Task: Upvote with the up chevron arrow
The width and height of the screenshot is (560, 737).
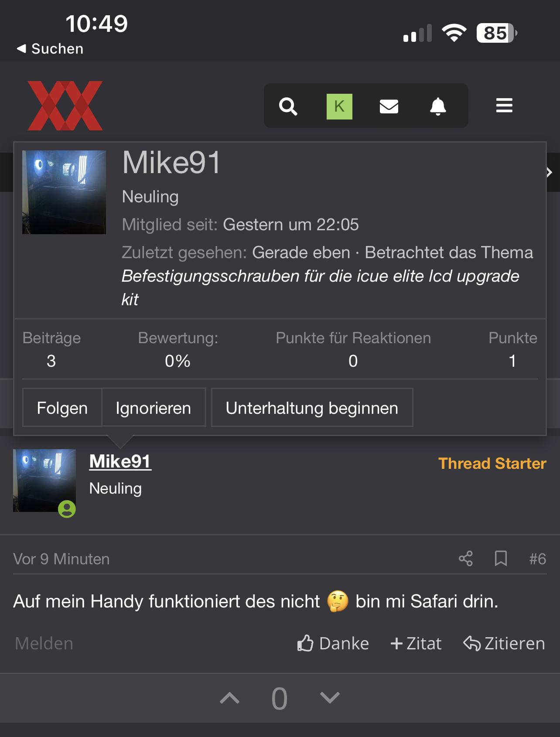Action: click(230, 698)
